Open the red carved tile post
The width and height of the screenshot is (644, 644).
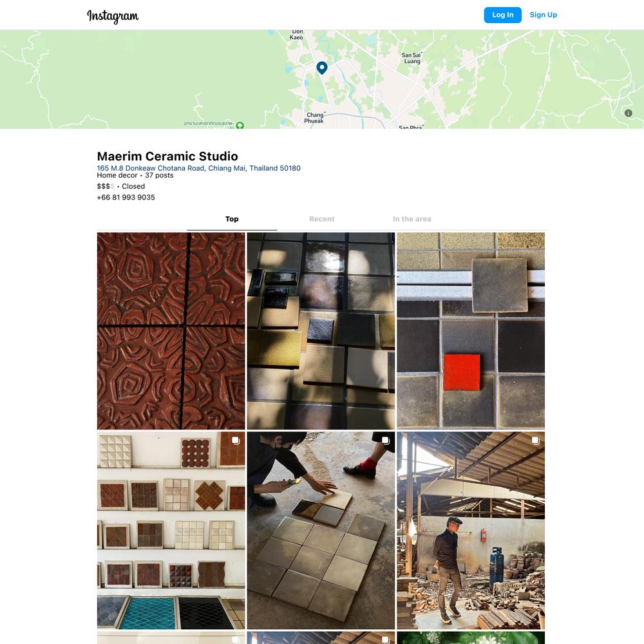(171, 331)
